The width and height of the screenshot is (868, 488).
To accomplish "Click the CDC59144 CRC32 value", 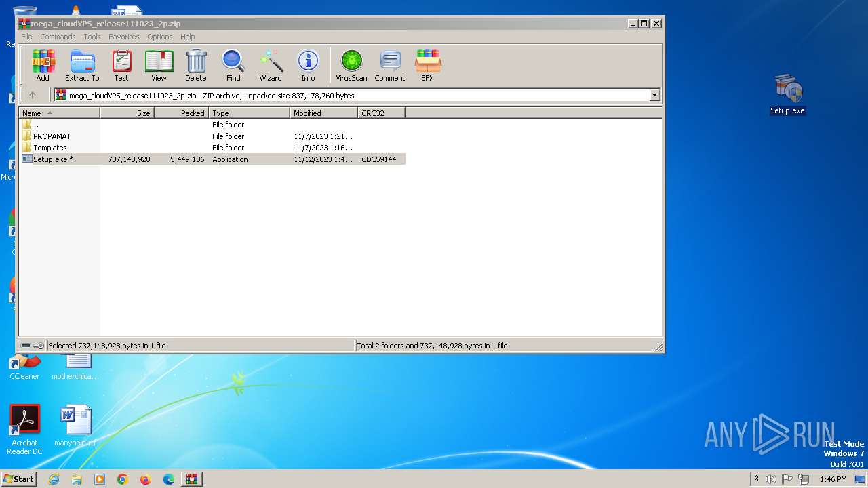I will click(x=379, y=159).
